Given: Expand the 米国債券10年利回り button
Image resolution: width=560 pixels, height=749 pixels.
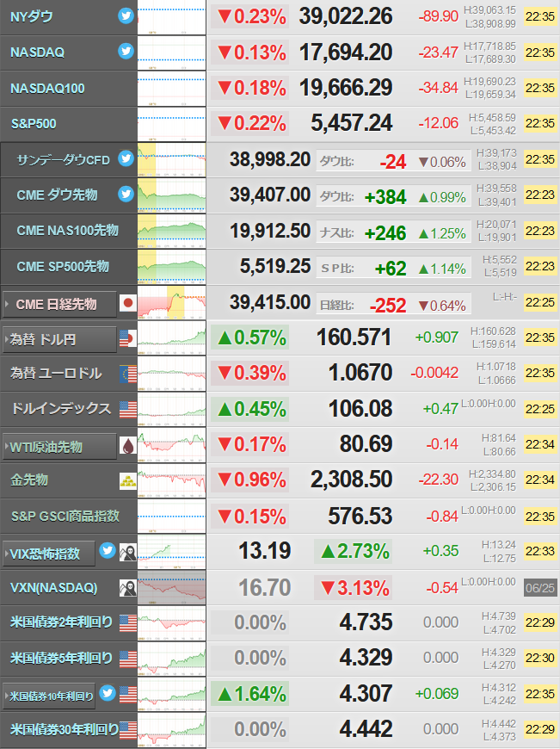Looking at the screenshot, I should (49, 696).
